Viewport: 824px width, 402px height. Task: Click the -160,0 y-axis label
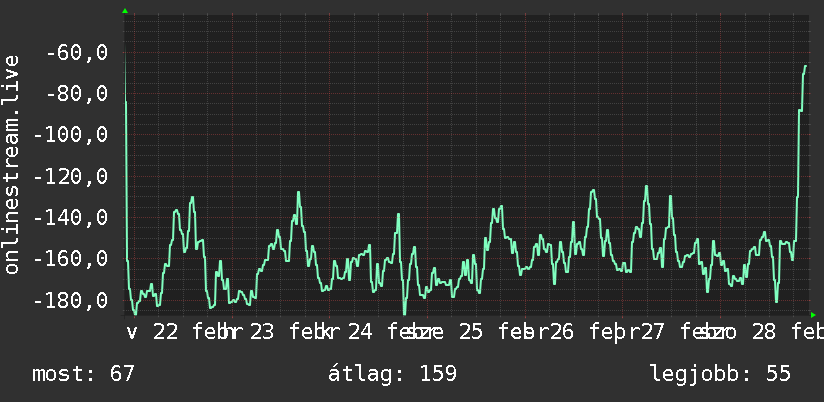click(x=71, y=259)
